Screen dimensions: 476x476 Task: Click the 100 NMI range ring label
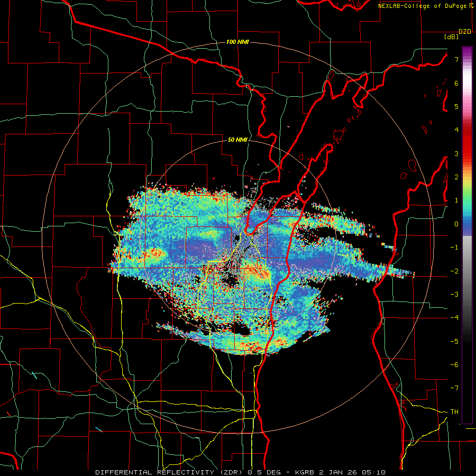(237, 42)
